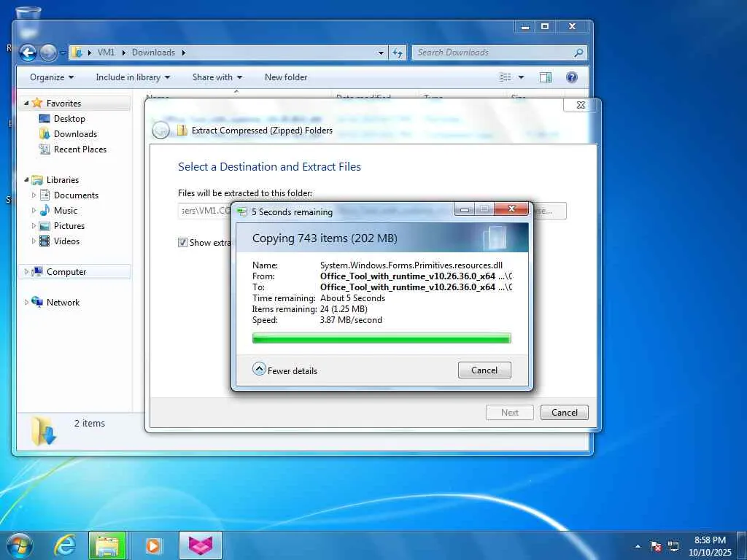This screenshot has height=560, width=747.
Task: Click the search magnifier icon in Explorer
Action: point(578,52)
